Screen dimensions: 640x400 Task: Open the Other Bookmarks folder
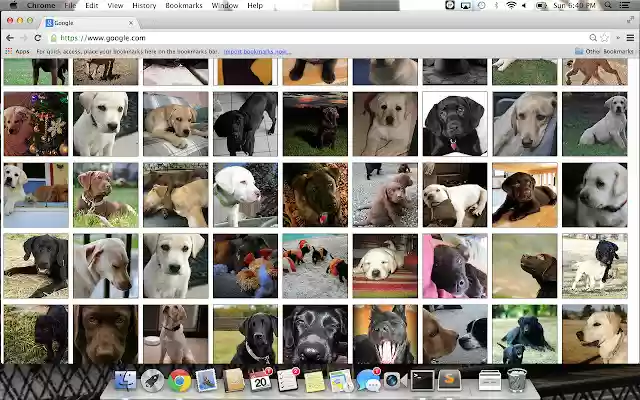click(604, 51)
